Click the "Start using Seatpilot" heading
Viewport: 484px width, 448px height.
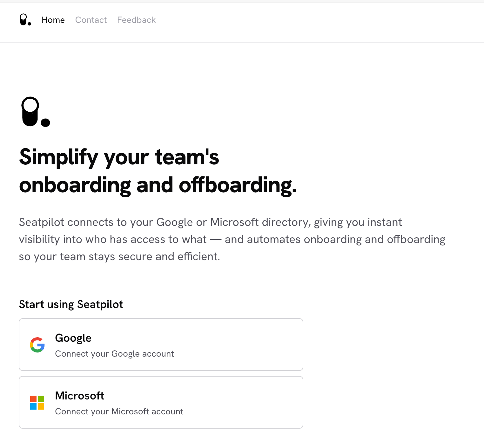point(71,305)
